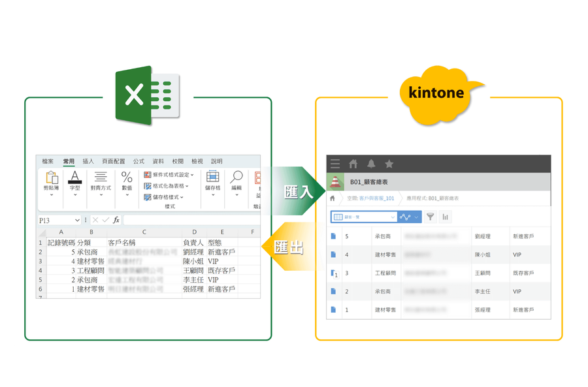Switch to the Excel 插入 tab
This screenshot has height=387, width=588.
[88, 161]
